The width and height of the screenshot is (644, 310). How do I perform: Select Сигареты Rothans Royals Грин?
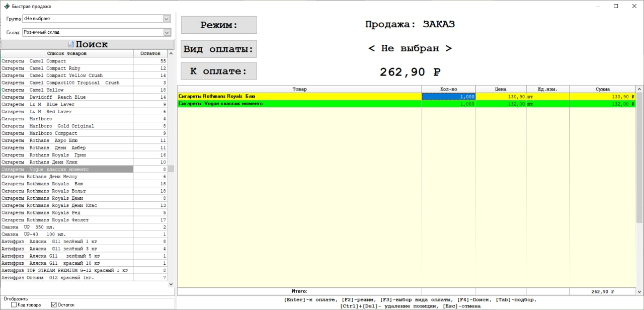coord(84,155)
